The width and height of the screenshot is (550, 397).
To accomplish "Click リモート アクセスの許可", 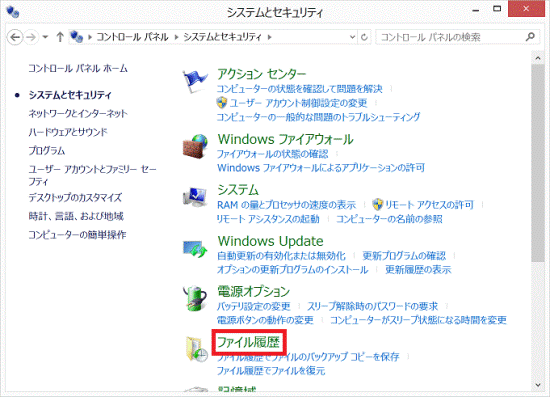I will (x=429, y=204).
